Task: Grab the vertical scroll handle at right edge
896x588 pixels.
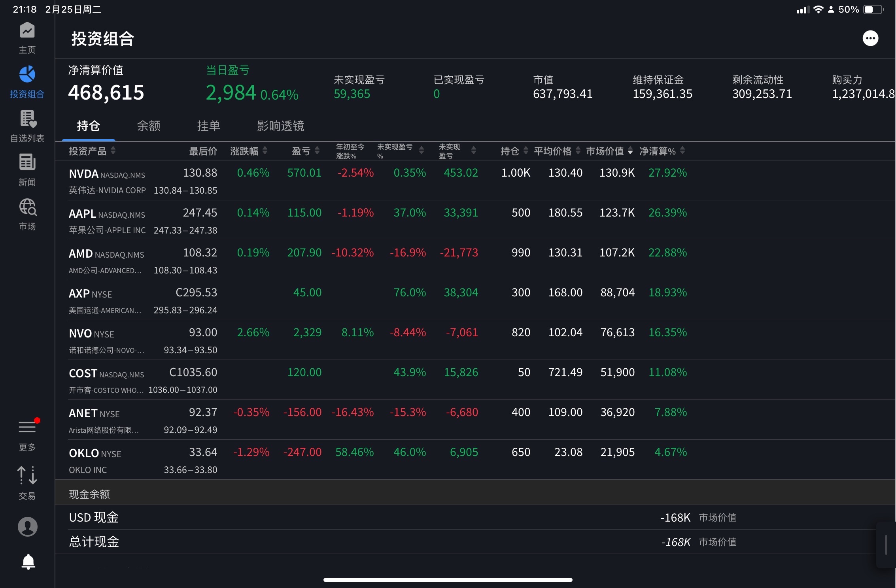Action: click(x=886, y=545)
